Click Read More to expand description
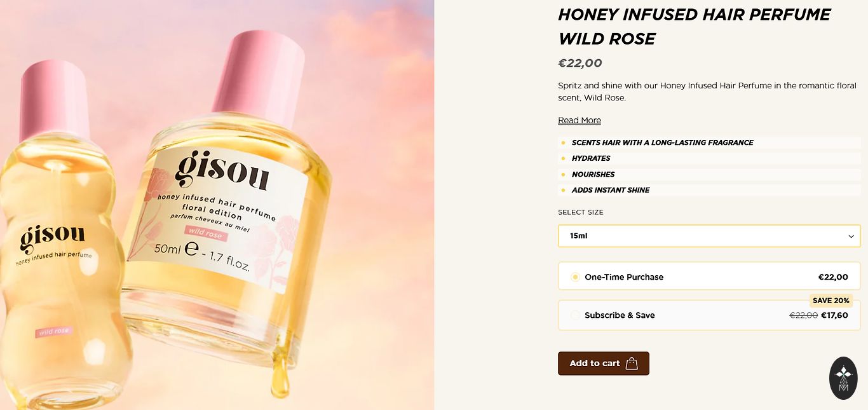The width and height of the screenshot is (868, 410). [579, 120]
